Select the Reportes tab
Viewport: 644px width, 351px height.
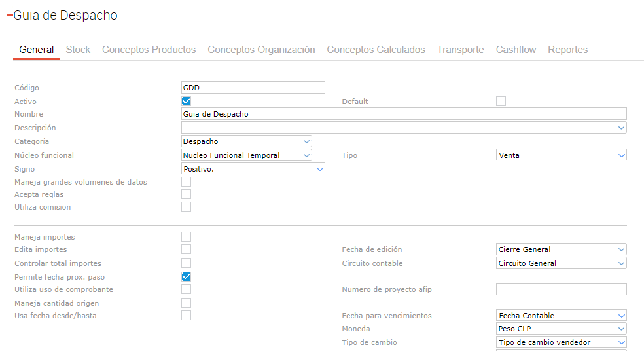pos(567,50)
